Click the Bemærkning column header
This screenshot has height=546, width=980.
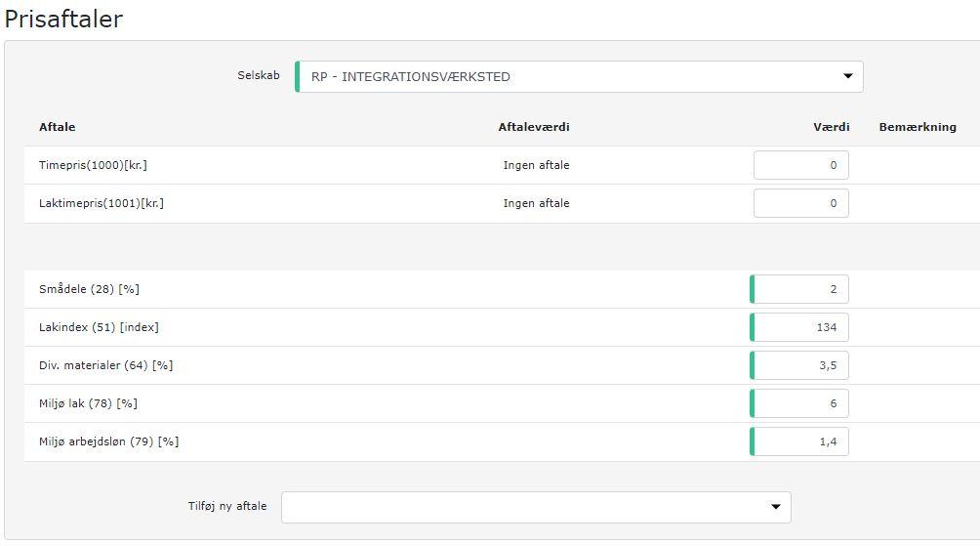pyautogui.click(x=917, y=127)
